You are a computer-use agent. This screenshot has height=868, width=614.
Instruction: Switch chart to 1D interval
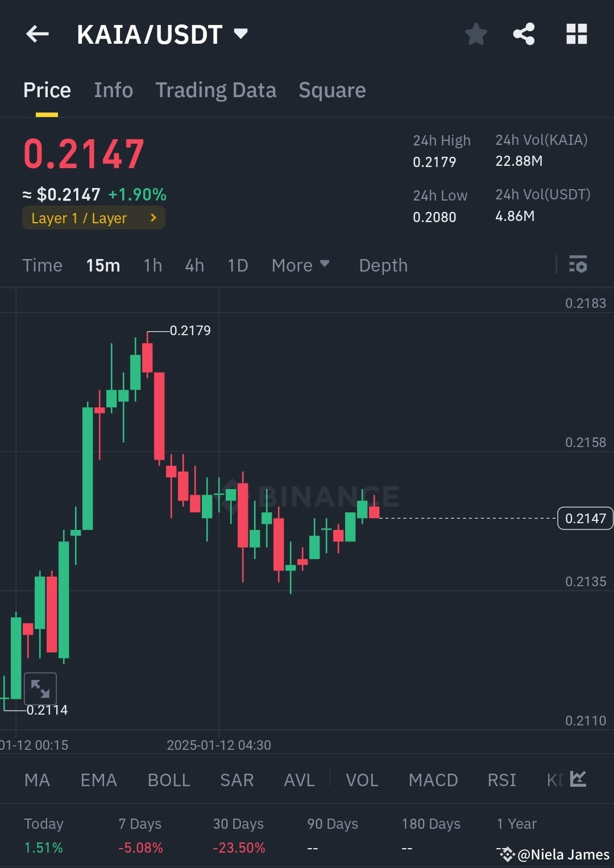pos(238,265)
